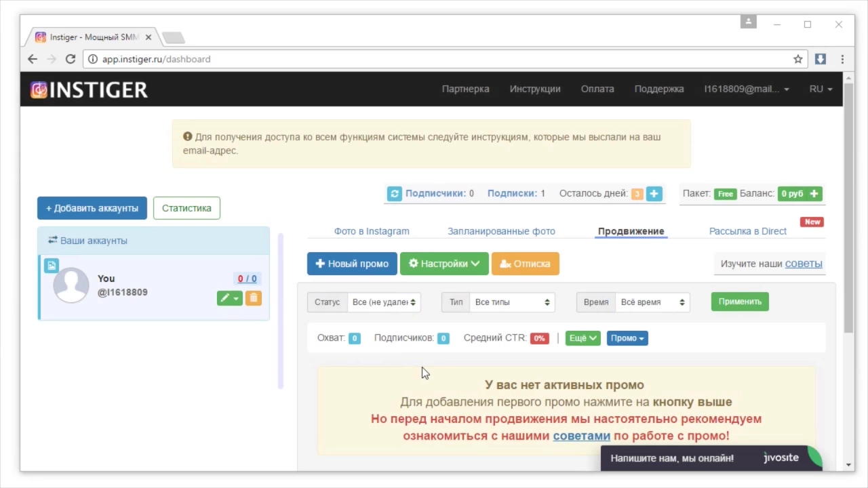Open the Chrome profile icon
868x488 pixels.
pyautogui.click(x=749, y=22)
